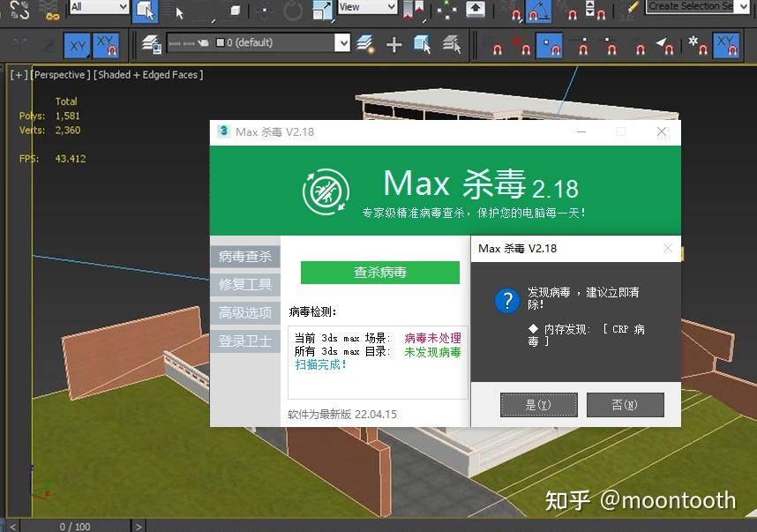
Task: Expand the 0 (default) layer dropdown
Action: (x=344, y=42)
